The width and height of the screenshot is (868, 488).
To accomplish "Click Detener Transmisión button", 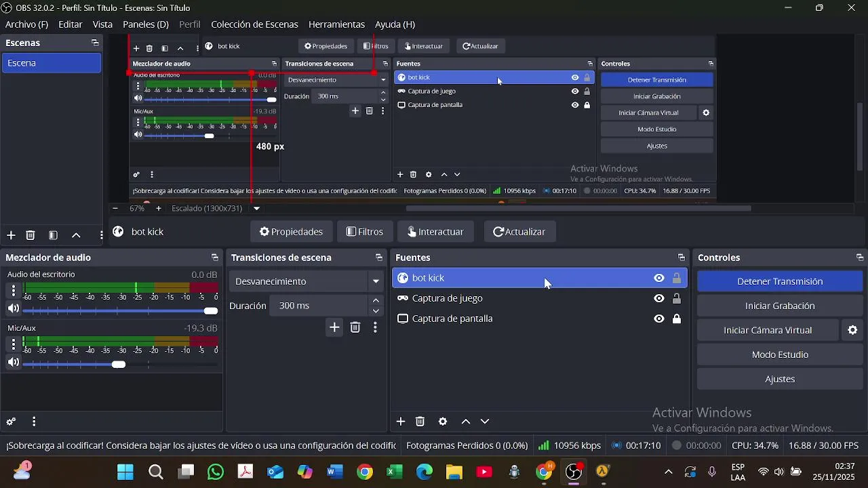I will point(780,281).
